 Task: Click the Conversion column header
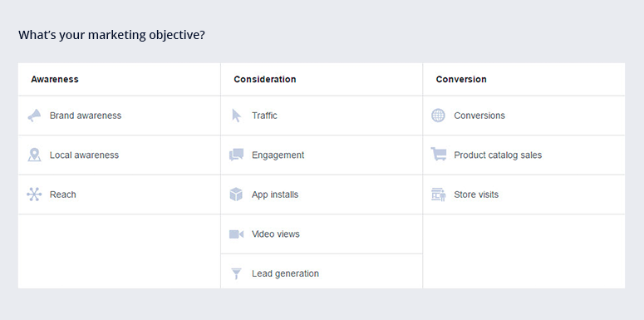(461, 79)
